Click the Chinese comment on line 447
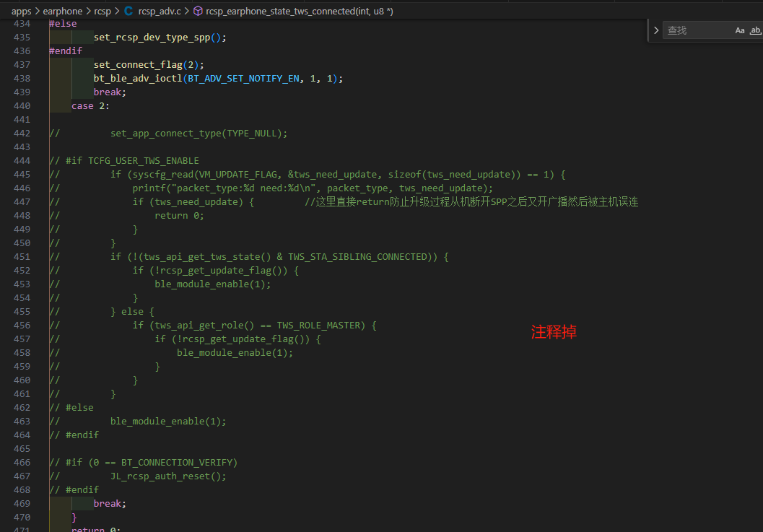 coord(471,201)
